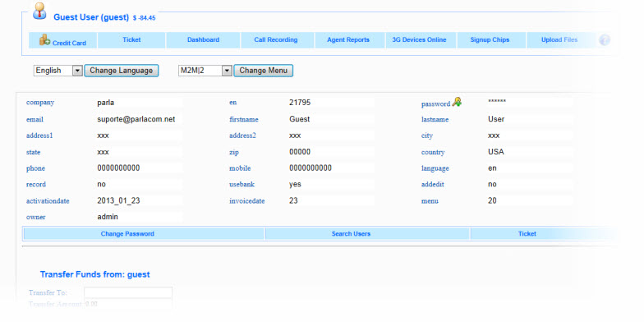
Task: Click the Change Language button
Action: pos(122,71)
